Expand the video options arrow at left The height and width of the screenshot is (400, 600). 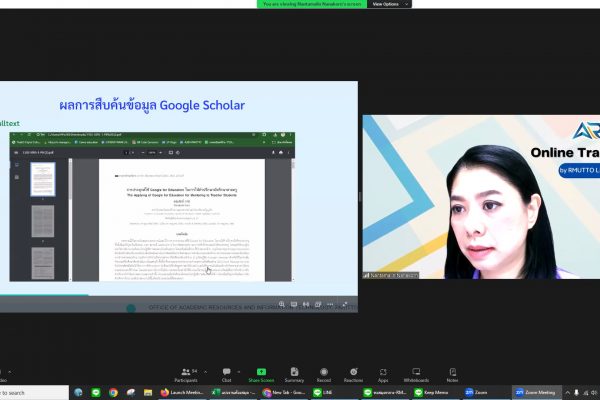pos(10,372)
